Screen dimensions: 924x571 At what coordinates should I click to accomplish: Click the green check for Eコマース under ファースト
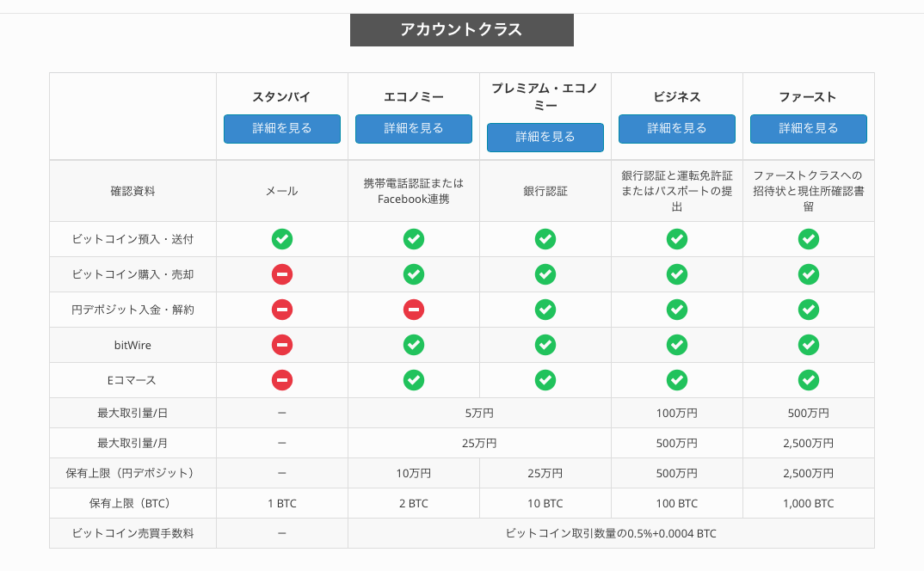[x=808, y=379]
